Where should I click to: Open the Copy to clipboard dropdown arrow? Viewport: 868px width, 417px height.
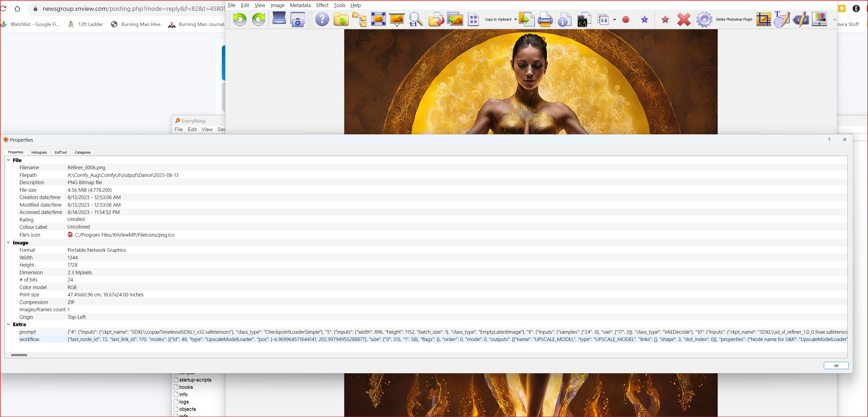(x=515, y=19)
